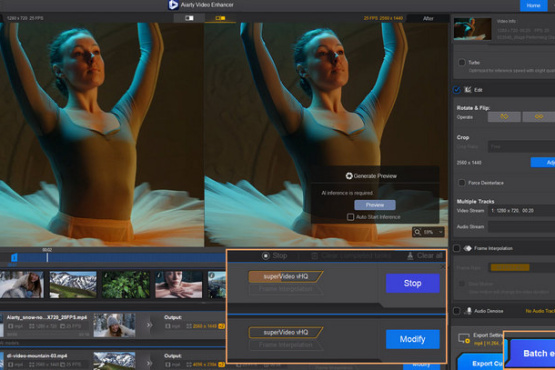Switch to single-view preview mode icon
555x370 pixels.
pos(189,18)
